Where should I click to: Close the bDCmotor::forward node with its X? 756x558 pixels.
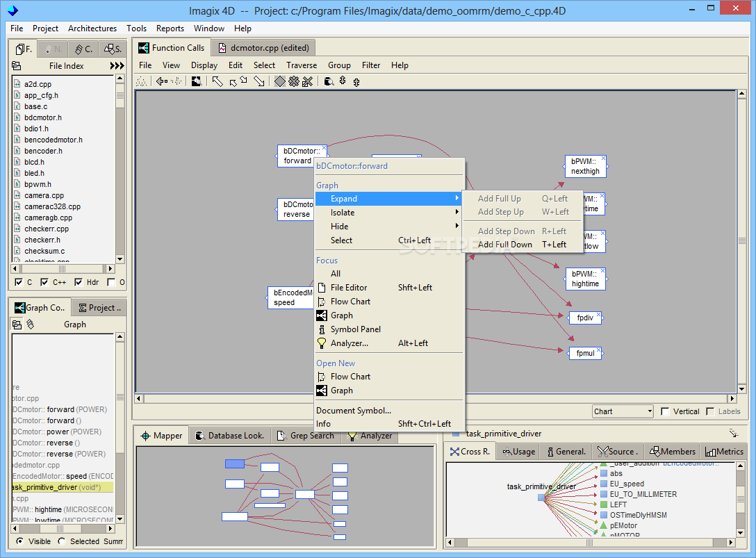tap(324, 147)
